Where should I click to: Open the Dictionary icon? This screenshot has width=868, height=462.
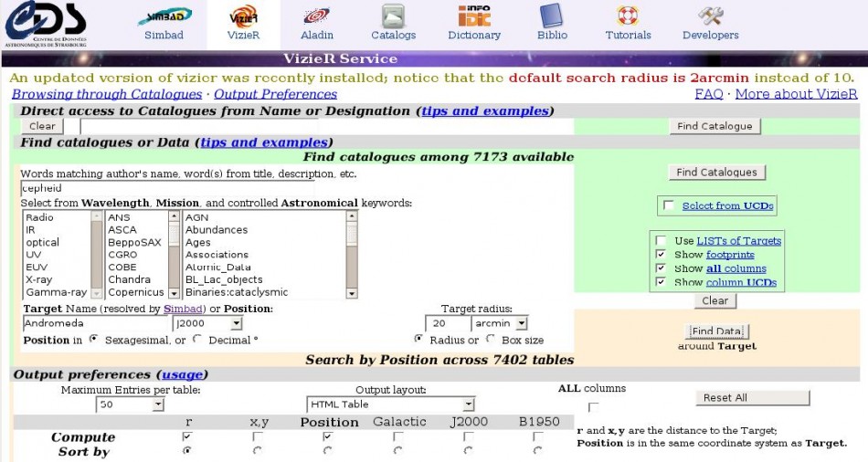coord(473,16)
